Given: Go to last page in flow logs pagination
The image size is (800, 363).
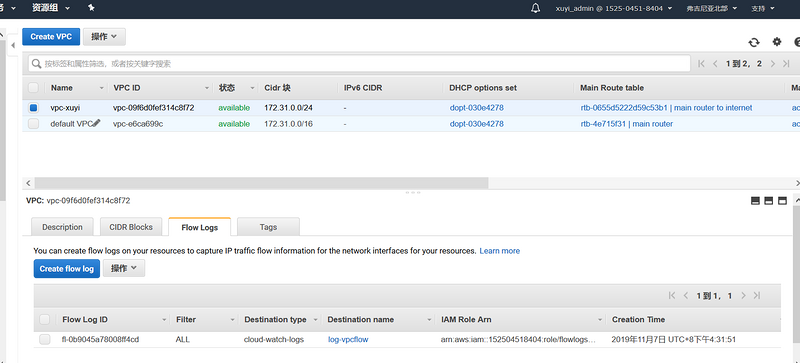Looking at the screenshot, I should tap(757, 296).
